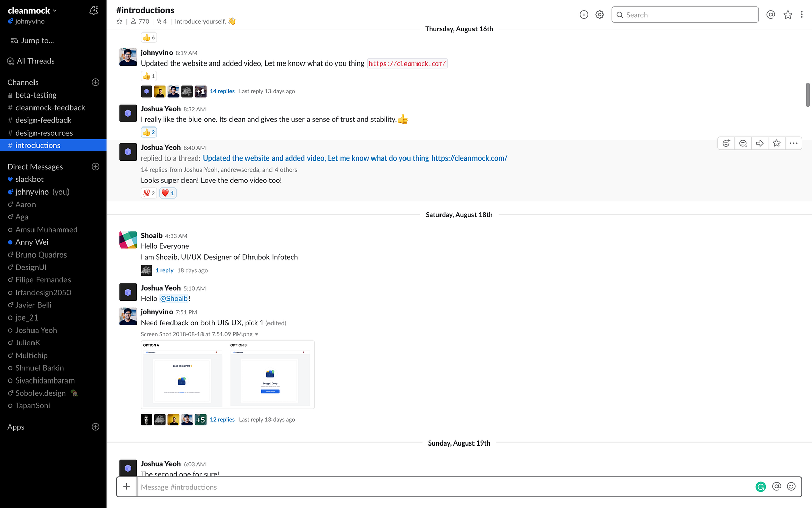Open johnyvino's avatar at 8:19 AM

tap(128, 57)
